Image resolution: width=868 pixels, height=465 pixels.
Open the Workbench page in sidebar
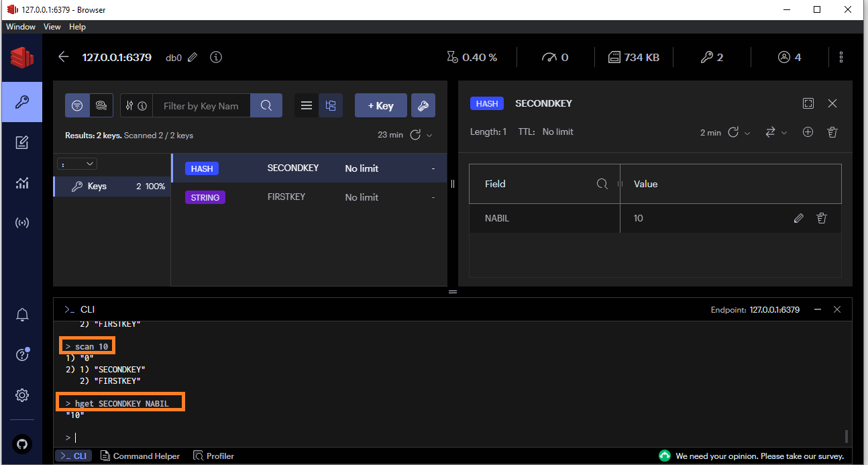pos(21,142)
